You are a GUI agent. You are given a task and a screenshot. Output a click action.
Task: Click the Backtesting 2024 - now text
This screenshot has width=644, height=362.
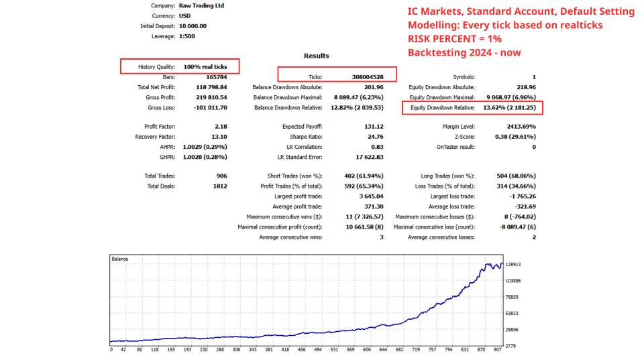pos(464,52)
